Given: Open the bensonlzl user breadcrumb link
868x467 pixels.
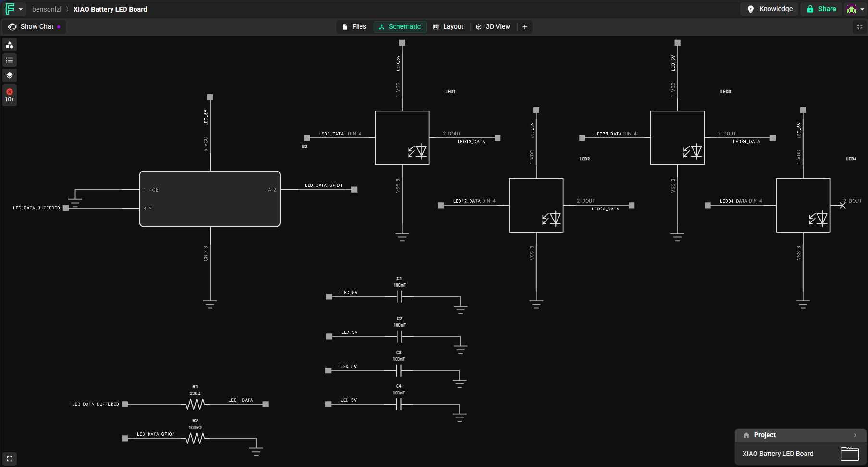Looking at the screenshot, I should click(x=47, y=9).
